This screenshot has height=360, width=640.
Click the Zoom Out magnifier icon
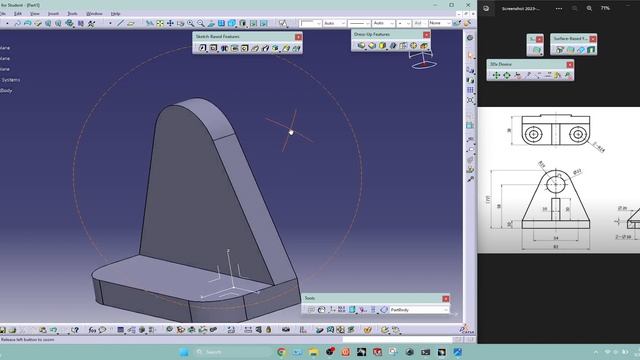click(x=201, y=24)
